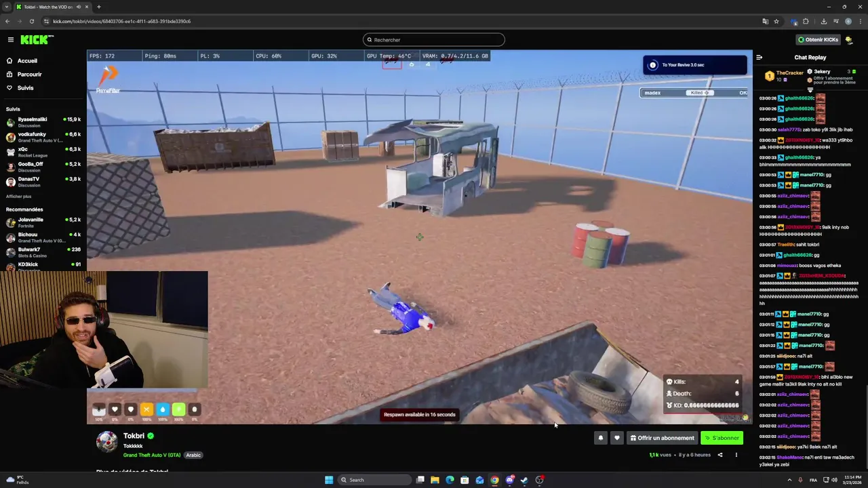Viewport: 868px width, 488px height.
Task: Open Bichouu recommended channel
Action: [43, 237]
